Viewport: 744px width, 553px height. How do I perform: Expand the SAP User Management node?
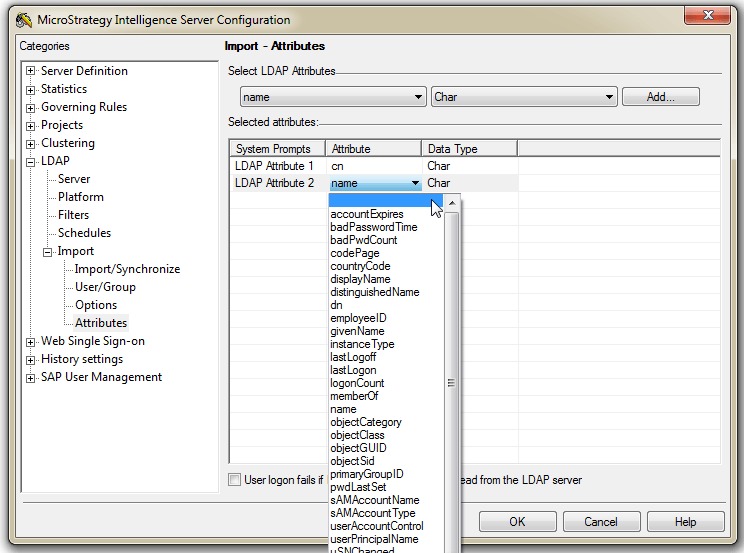tap(30, 377)
